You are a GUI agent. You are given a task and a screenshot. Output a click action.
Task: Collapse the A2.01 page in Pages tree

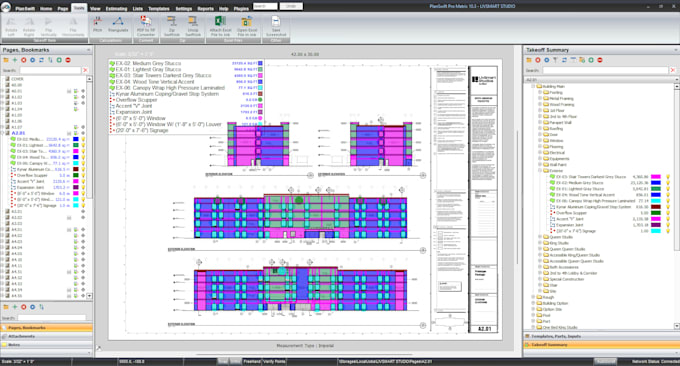[3, 133]
